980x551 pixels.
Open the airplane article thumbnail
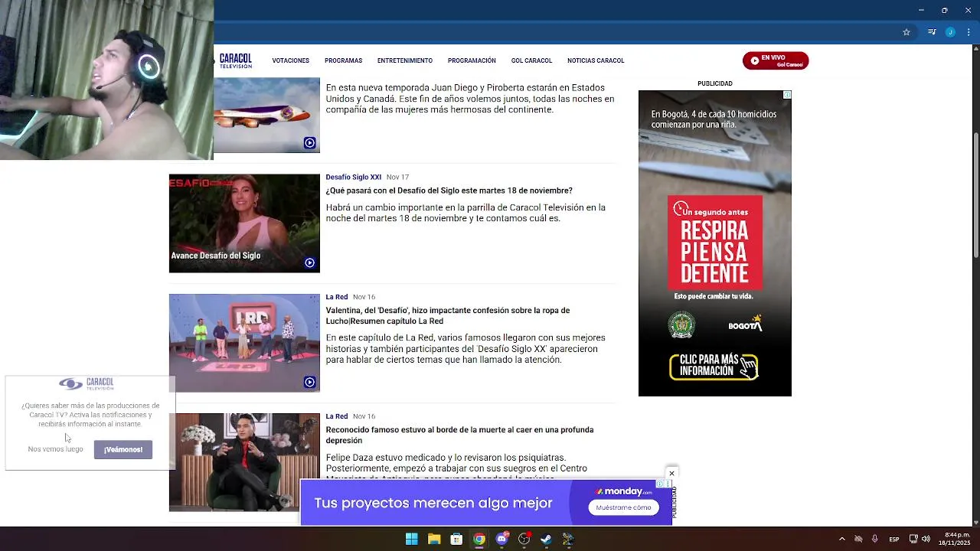pos(266,115)
